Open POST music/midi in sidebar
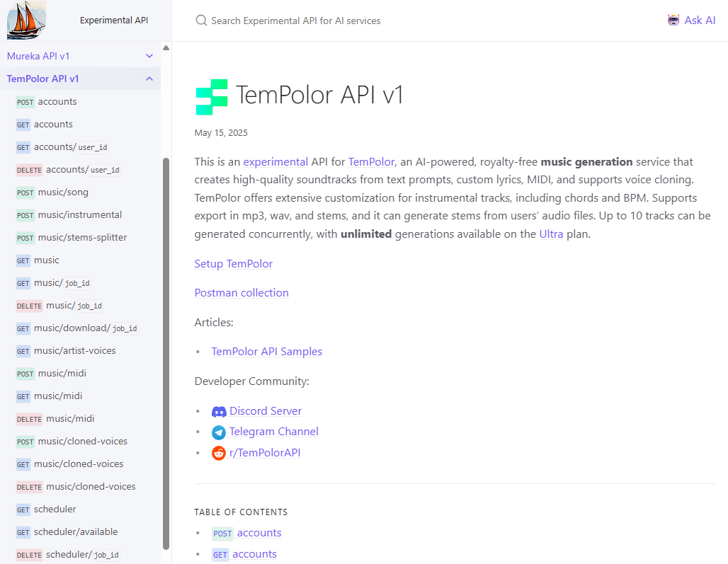The image size is (728, 564). 51,374
